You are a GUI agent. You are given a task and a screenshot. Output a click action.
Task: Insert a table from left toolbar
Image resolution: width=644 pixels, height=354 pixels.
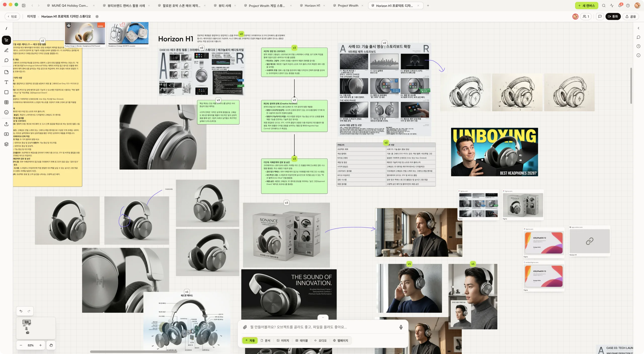click(x=7, y=102)
